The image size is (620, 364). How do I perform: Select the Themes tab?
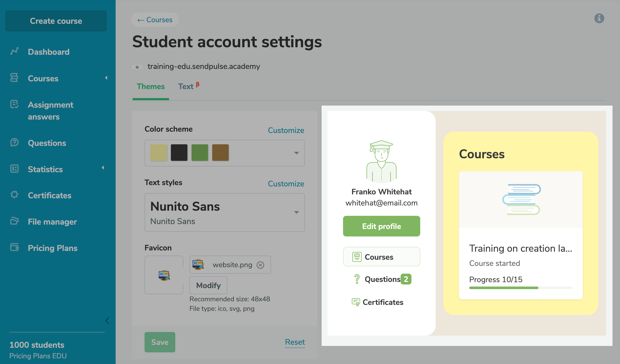[x=151, y=86]
